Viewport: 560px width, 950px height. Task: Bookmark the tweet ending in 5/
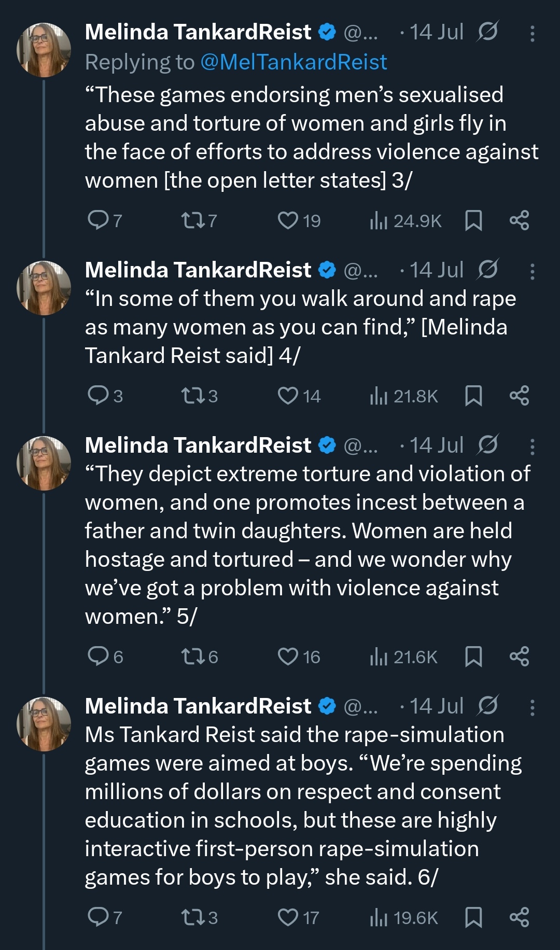[473, 656]
